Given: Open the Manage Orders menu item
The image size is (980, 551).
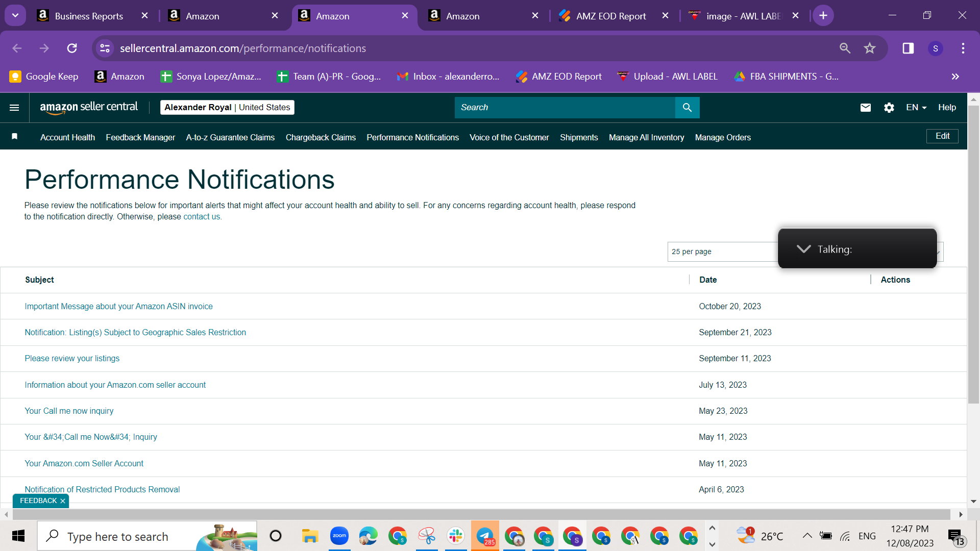Looking at the screenshot, I should (x=723, y=137).
